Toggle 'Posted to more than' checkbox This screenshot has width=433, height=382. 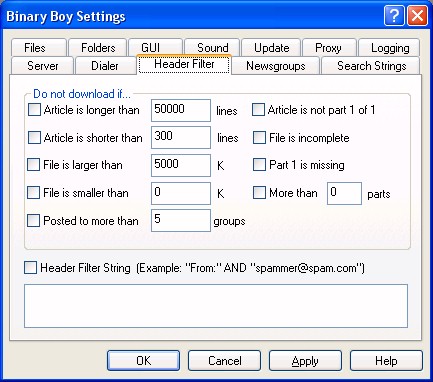(34, 220)
